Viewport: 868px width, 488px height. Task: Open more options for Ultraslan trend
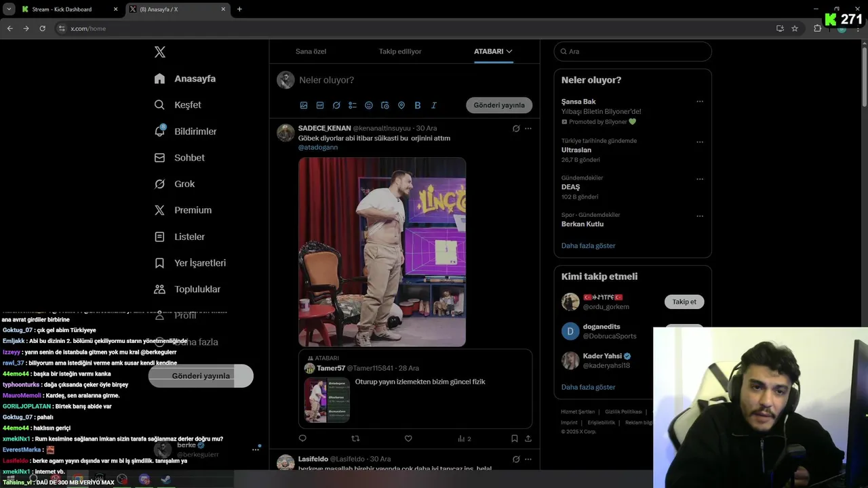click(x=700, y=142)
